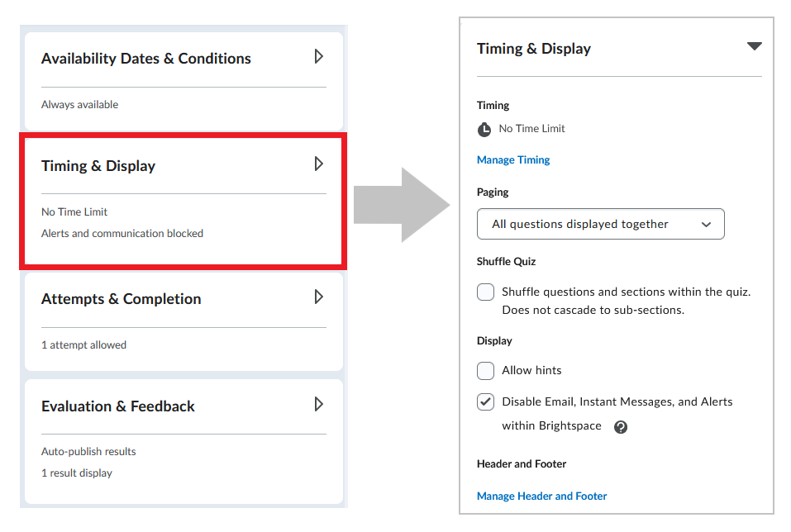Click the 1 attempt allowed summary text
This screenshot has height=532, width=791.
[83, 345]
